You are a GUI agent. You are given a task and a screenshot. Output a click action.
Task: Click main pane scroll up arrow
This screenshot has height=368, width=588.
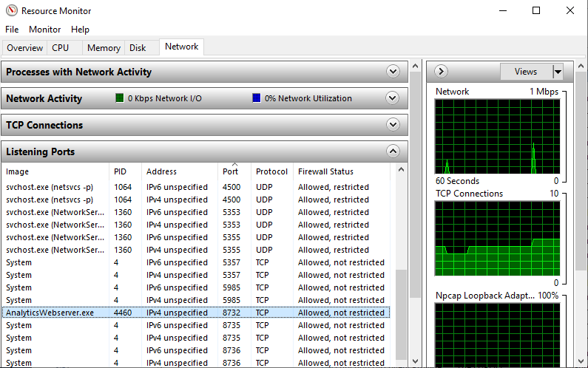pyautogui.click(x=415, y=67)
